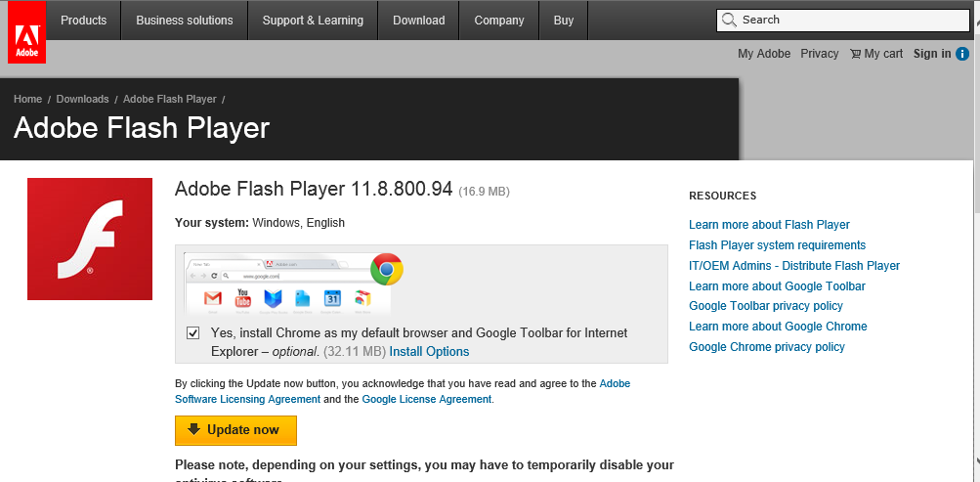Image resolution: width=980 pixels, height=482 pixels.
Task: Click the blue info icon beside Sign in
Action: pyautogui.click(x=962, y=54)
